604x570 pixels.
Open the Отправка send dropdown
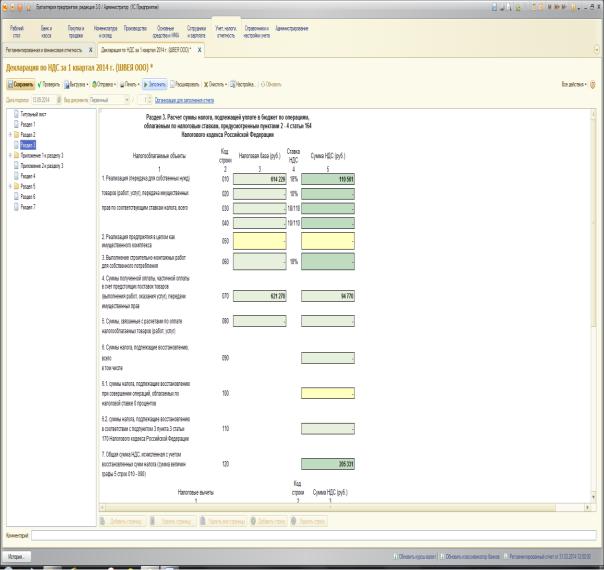point(104,84)
